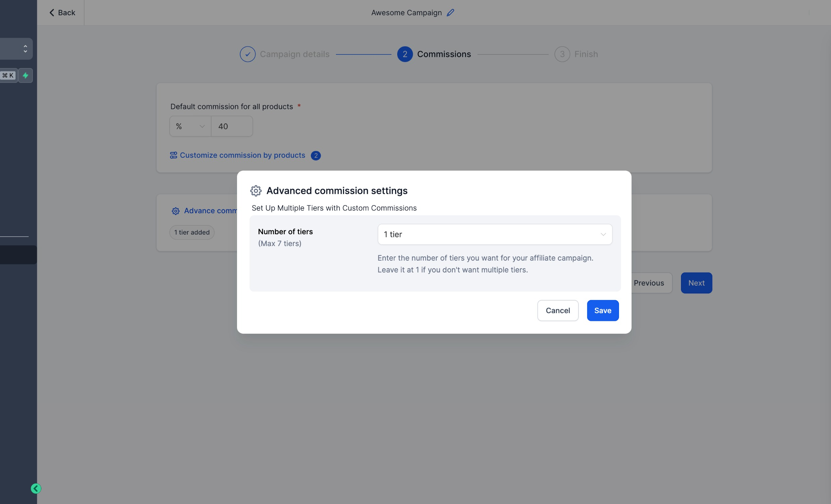Click the Next button
The image size is (831, 504).
[696, 283]
